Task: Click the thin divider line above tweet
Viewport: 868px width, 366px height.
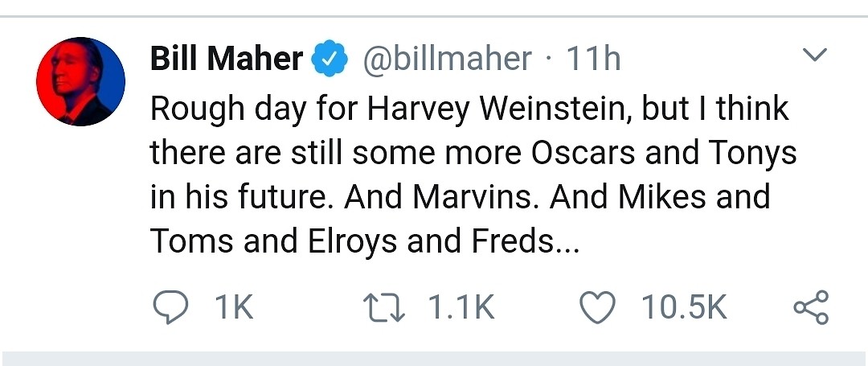Action: pyautogui.click(x=434, y=16)
